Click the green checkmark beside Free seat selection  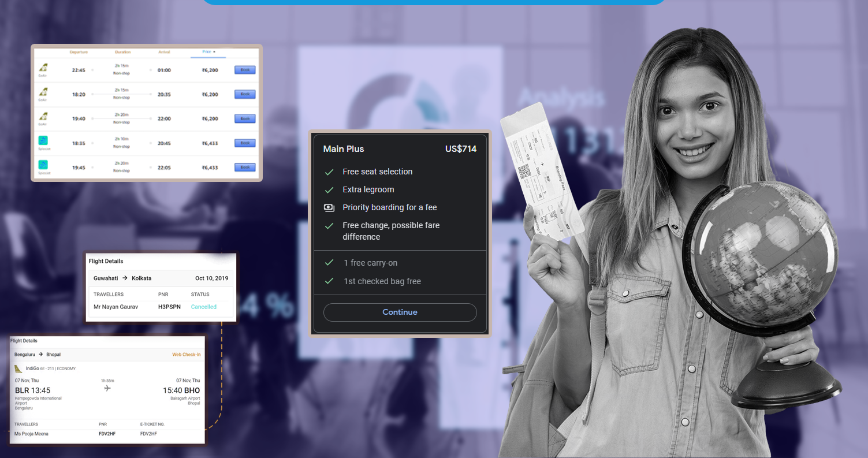click(x=329, y=171)
